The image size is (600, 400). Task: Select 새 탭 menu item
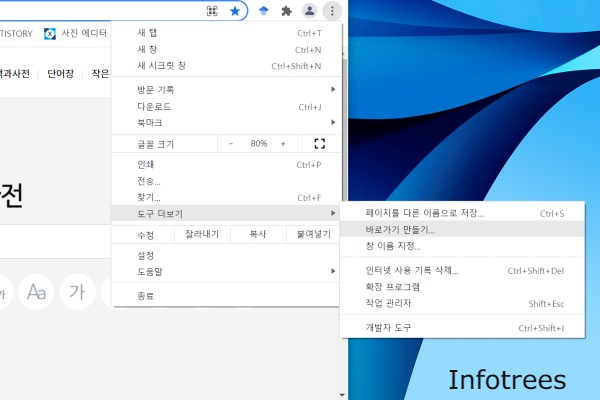click(226, 33)
